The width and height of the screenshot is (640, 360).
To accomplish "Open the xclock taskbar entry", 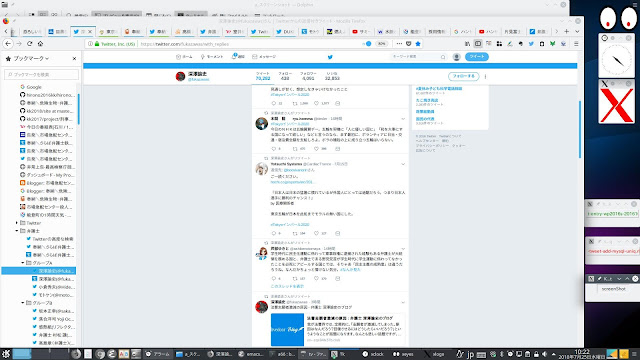I will click(x=373, y=354).
